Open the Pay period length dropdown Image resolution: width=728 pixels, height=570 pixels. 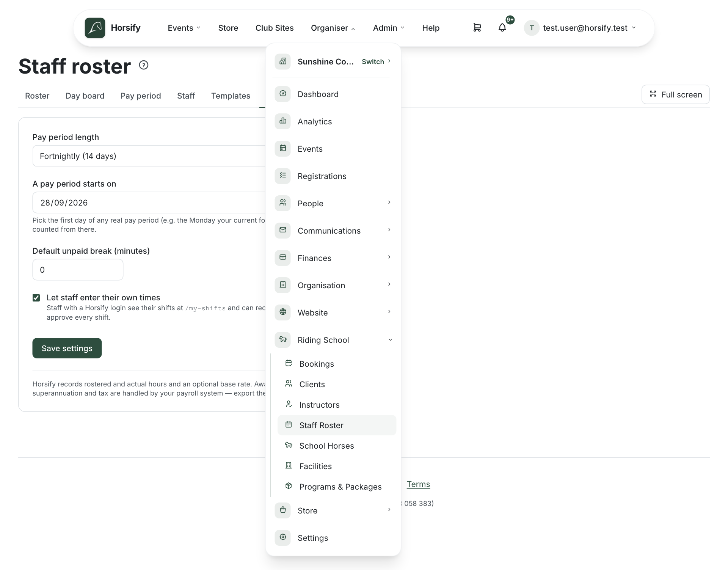[x=149, y=156]
